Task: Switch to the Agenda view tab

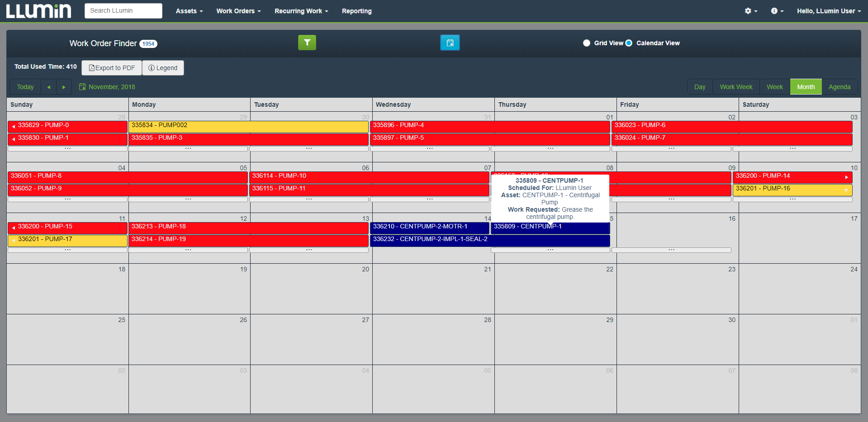Action: point(839,86)
